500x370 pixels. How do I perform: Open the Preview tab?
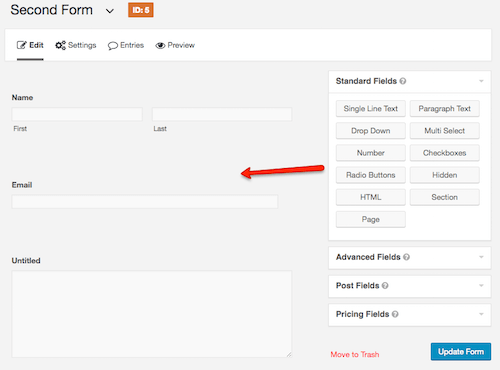click(x=175, y=45)
